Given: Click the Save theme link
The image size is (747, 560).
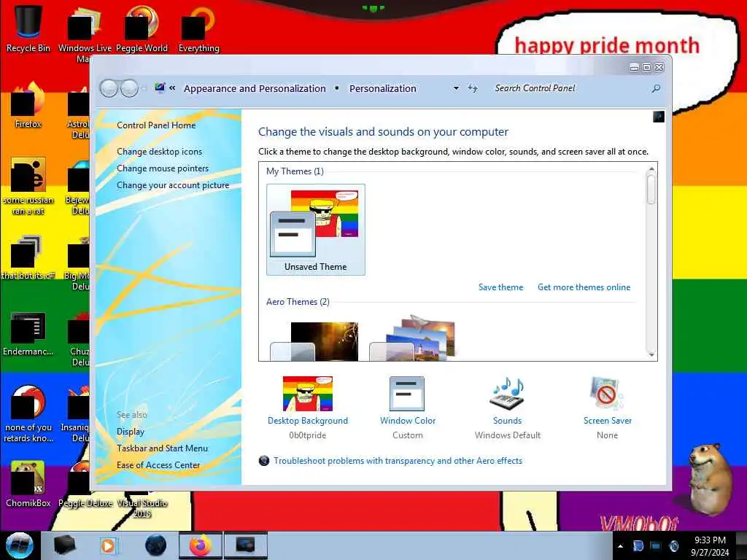Looking at the screenshot, I should click(x=500, y=287).
